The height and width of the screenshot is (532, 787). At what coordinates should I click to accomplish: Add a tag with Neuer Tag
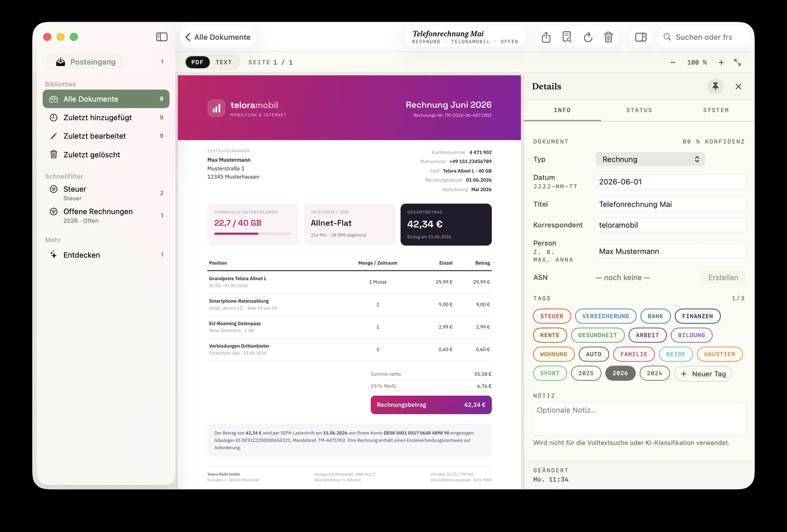click(703, 374)
